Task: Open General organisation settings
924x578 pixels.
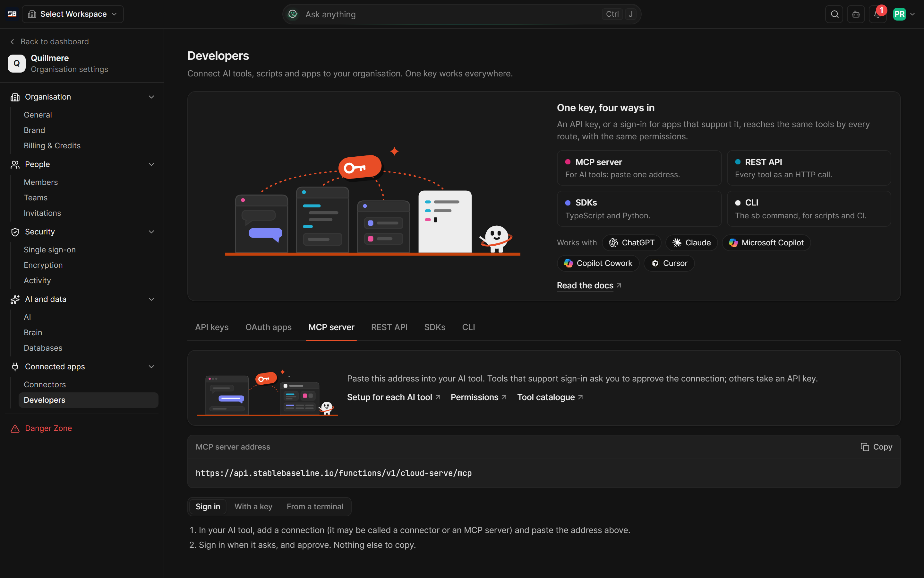Action: [38, 115]
